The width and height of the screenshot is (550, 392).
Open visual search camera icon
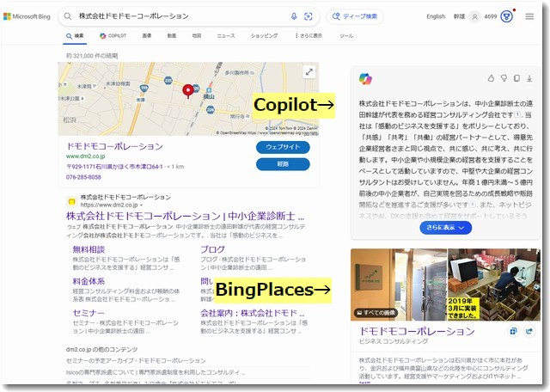click(x=309, y=16)
